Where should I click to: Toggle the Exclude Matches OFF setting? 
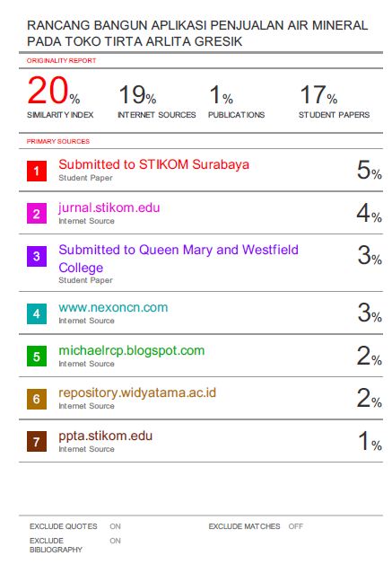click(296, 526)
